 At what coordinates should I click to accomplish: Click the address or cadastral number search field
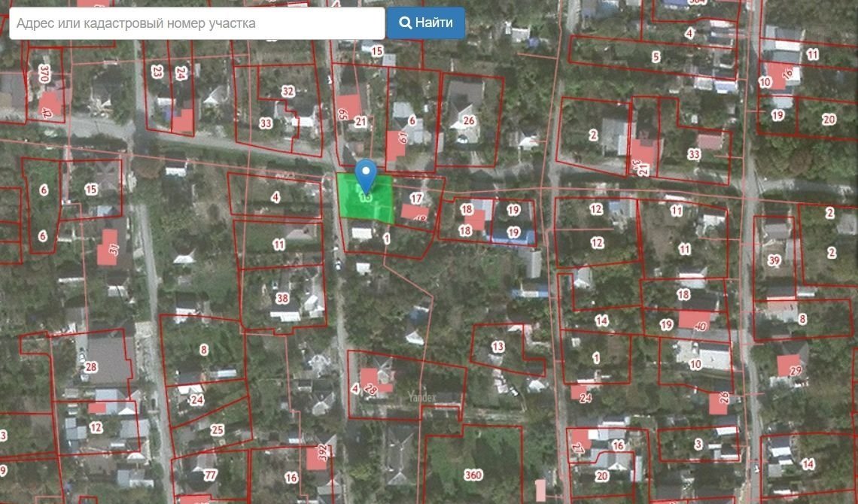click(197, 23)
